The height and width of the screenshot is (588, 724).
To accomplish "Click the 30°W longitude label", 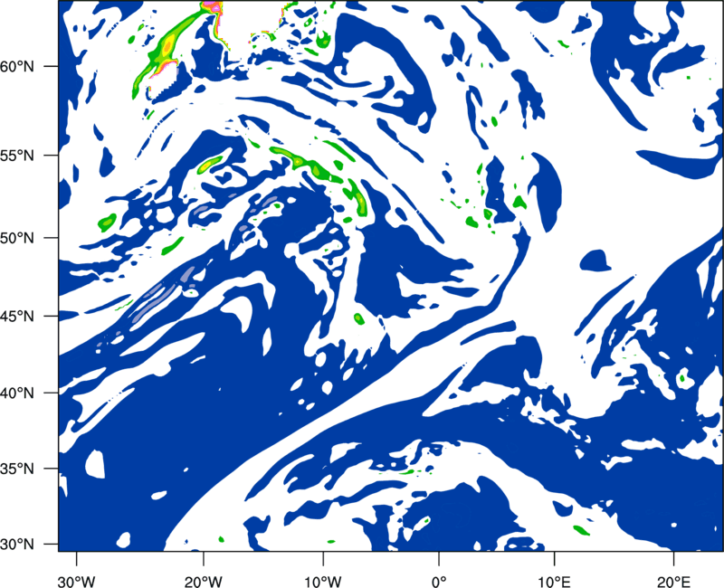I will [76, 582].
